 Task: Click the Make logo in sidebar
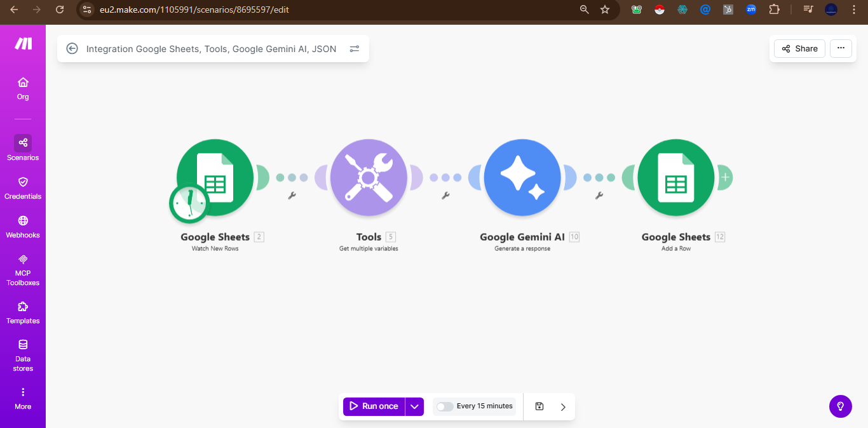pos(23,44)
